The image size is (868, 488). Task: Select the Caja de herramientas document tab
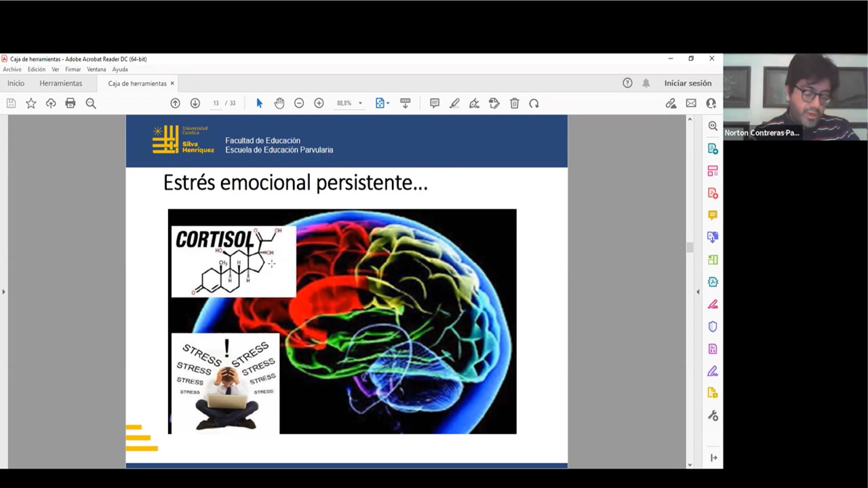tap(137, 83)
